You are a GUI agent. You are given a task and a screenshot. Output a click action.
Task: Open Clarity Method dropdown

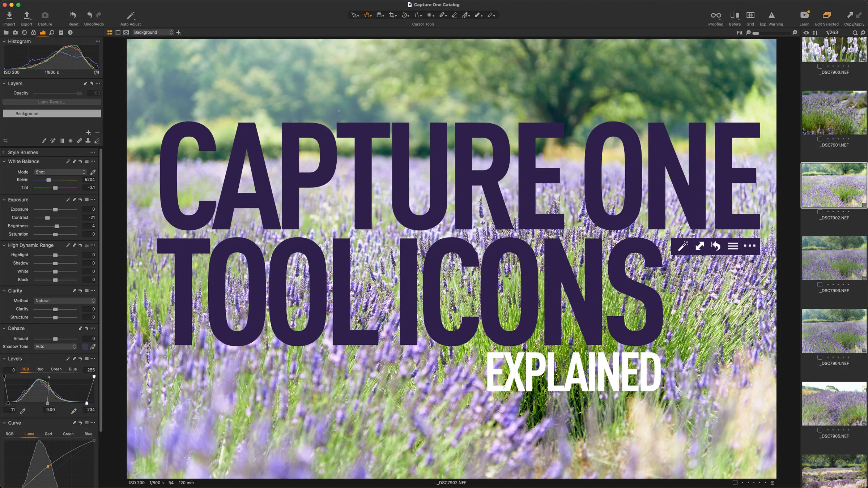[x=65, y=301]
